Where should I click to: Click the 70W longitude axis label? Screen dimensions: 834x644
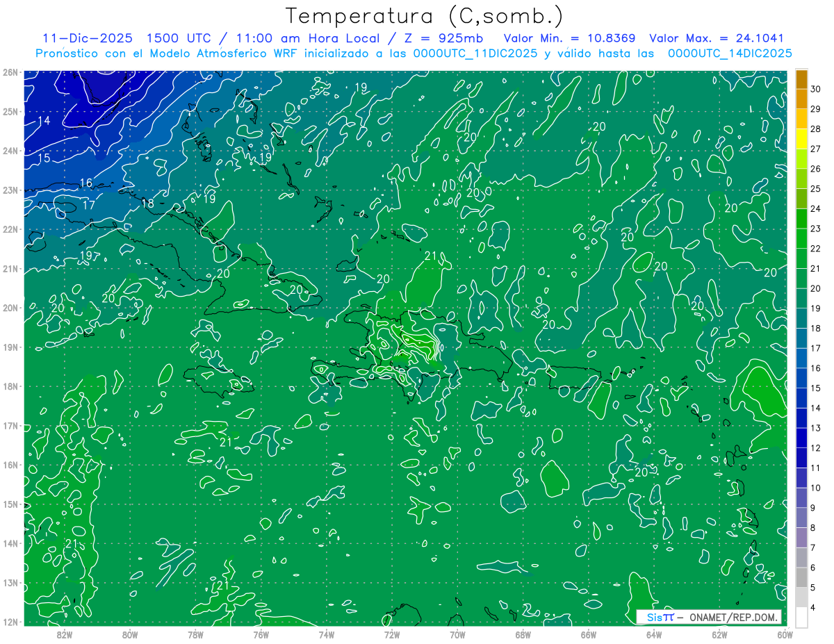pyautogui.click(x=457, y=634)
